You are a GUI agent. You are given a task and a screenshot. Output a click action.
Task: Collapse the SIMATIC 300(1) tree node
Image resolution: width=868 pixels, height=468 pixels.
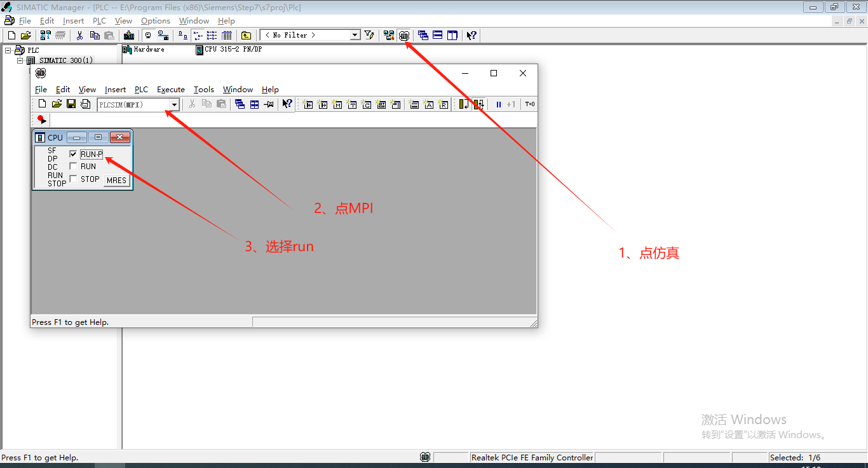(20, 60)
